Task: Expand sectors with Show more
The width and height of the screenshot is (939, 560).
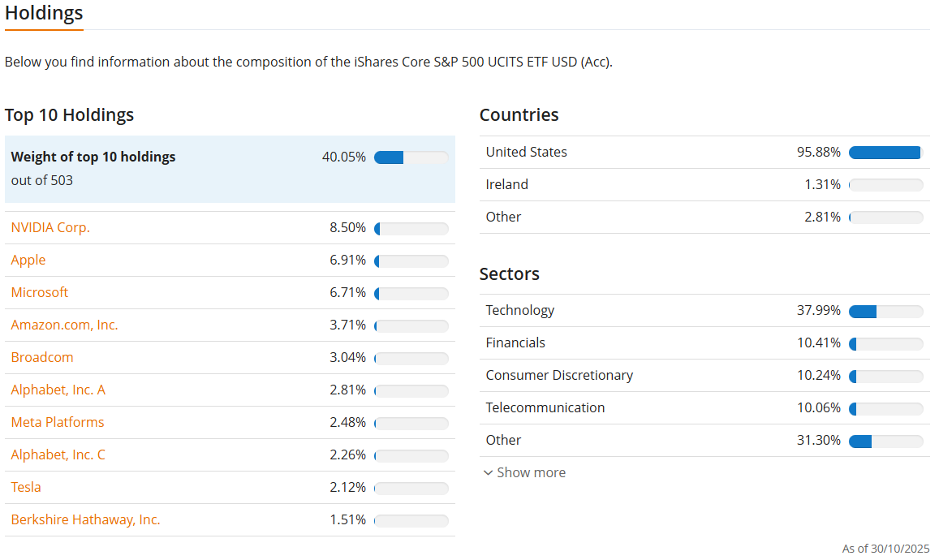Action: tap(524, 472)
